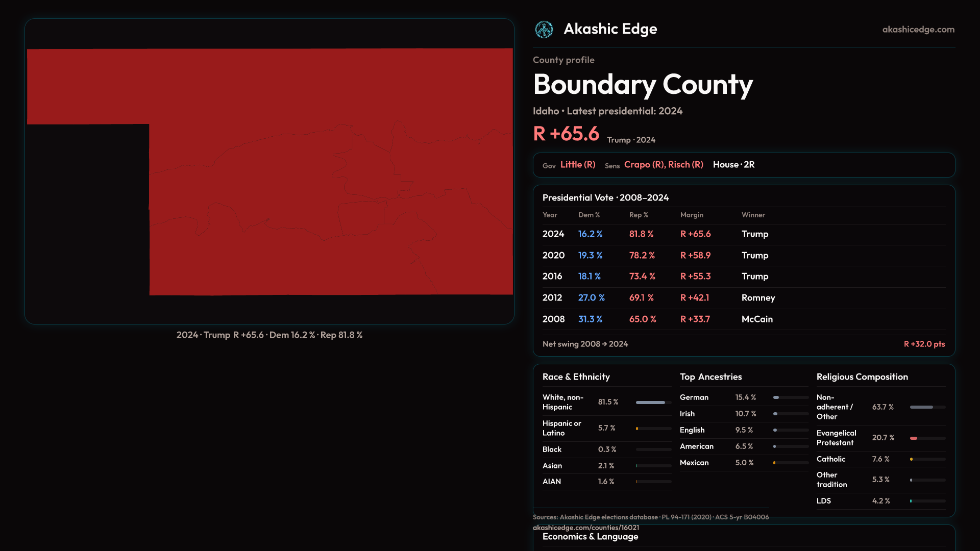
Task: Click the Hispanic or Latino orange bar
Action: [x=638, y=429]
